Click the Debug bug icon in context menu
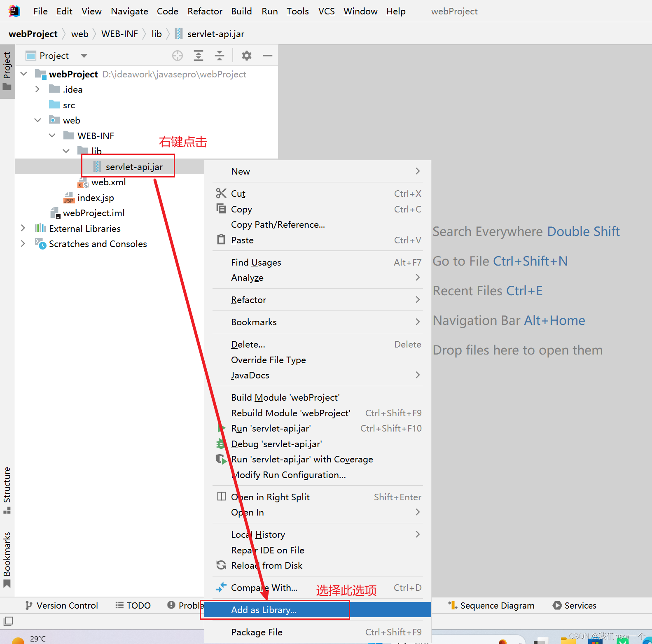This screenshot has width=652, height=644. 220,444
